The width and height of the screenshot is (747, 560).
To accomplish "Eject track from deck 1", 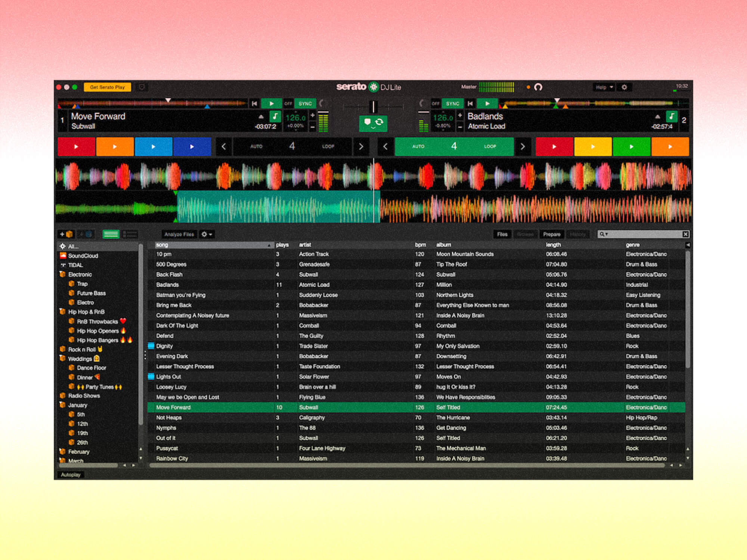I will pos(261,117).
